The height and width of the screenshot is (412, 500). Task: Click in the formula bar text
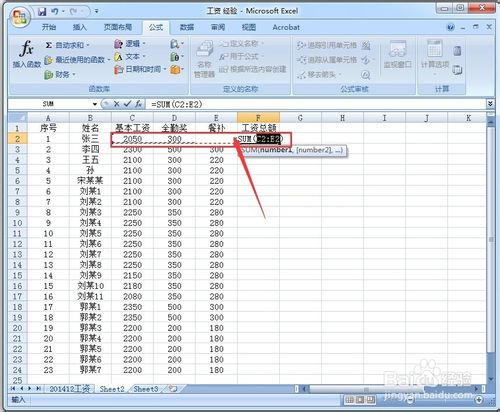tap(177, 104)
